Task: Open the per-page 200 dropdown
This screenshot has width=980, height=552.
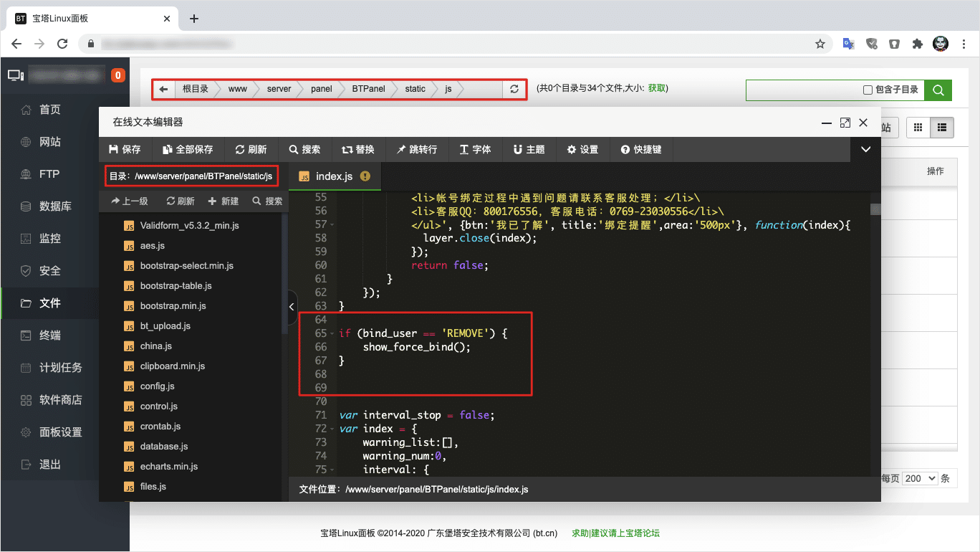Action: tap(921, 478)
